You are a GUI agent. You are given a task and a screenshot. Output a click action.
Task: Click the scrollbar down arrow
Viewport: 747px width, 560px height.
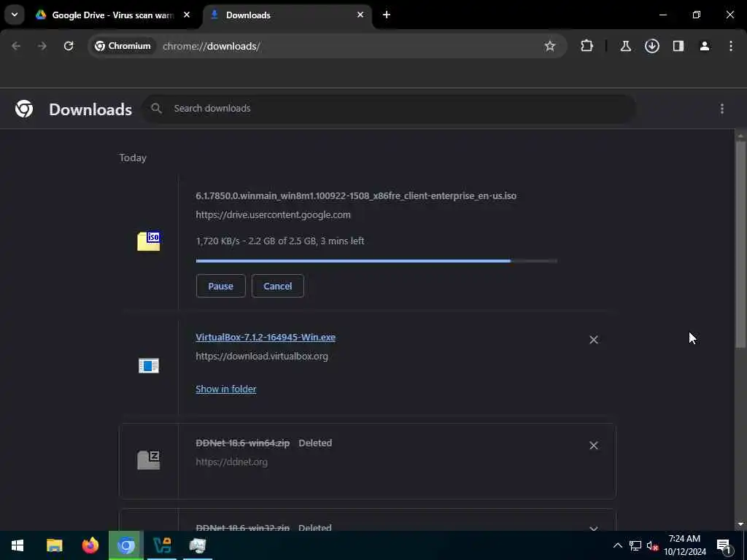(740, 524)
